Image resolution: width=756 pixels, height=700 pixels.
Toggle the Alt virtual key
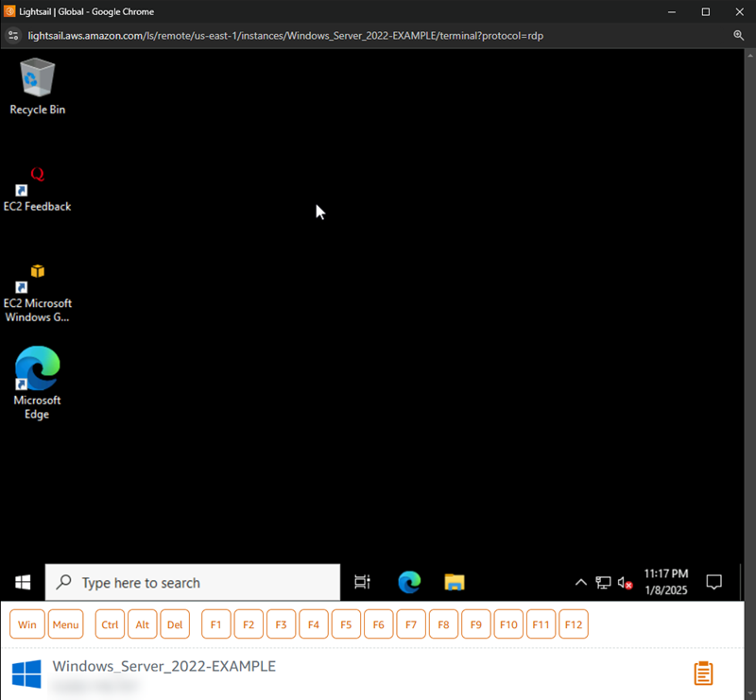142,623
